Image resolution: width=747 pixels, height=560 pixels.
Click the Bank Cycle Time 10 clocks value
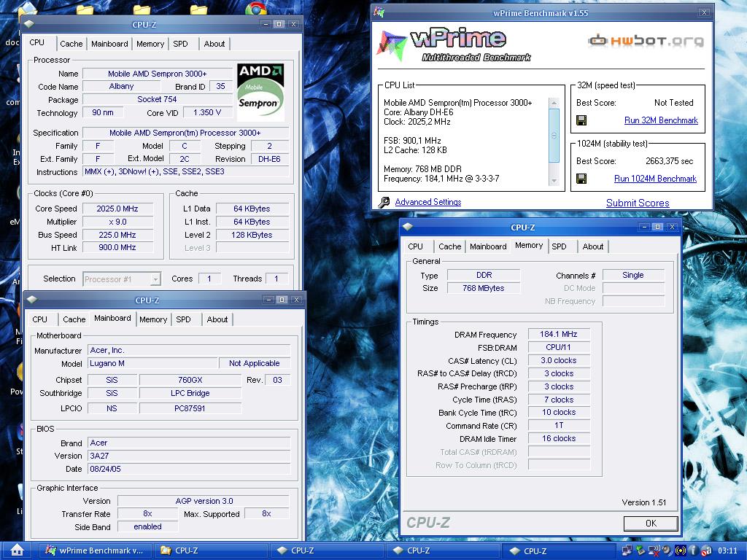(559, 413)
